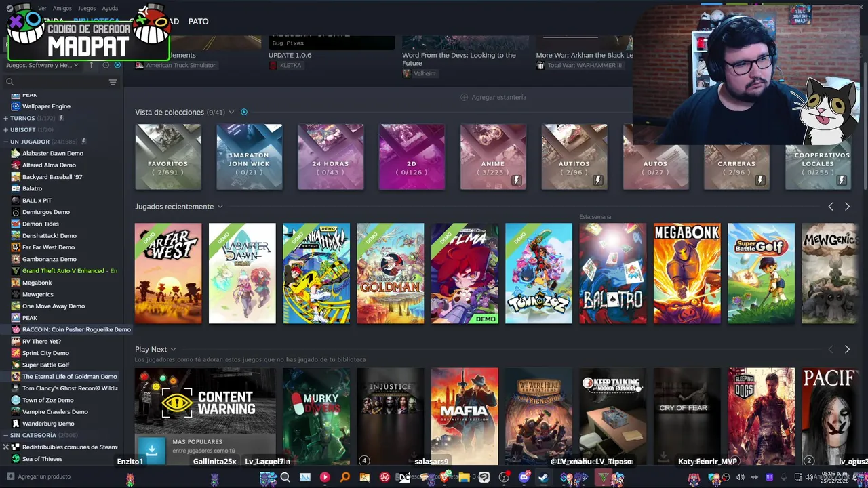The width and height of the screenshot is (868, 488).
Task: Click the Steam icon in the taskbar
Action: (543, 477)
